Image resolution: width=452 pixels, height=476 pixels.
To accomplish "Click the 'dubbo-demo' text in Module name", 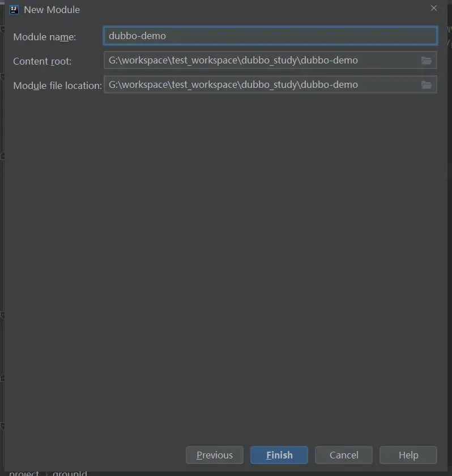I will (x=137, y=36).
